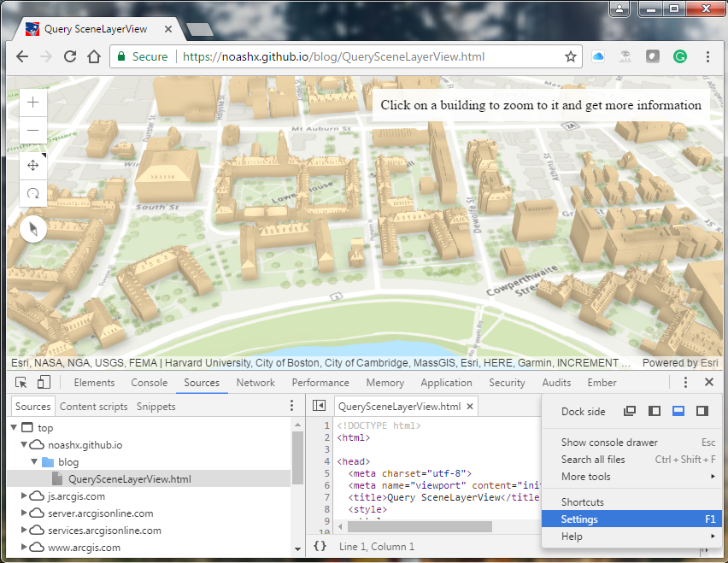Click the file navigator vertical scrollbar
This screenshot has width=728, height=563.
tap(297, 458)
